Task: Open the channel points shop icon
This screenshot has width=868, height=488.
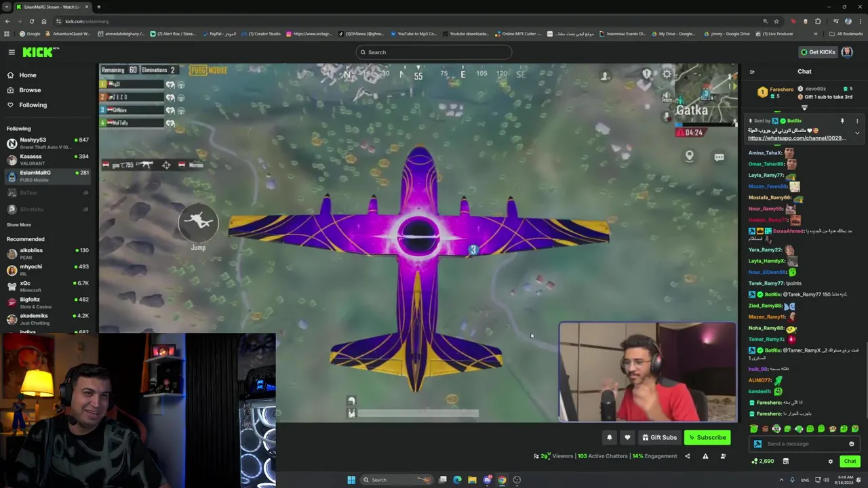Action: point(786,462)
